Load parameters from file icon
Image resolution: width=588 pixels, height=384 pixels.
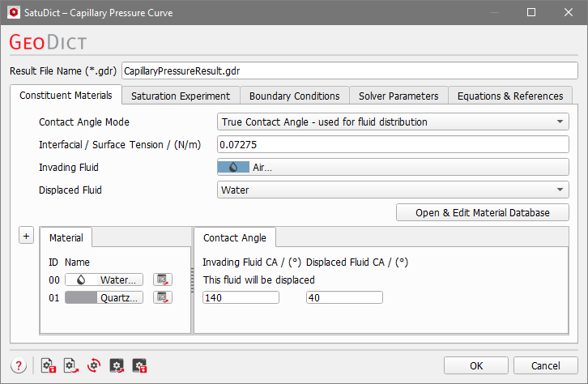(71, 365)
